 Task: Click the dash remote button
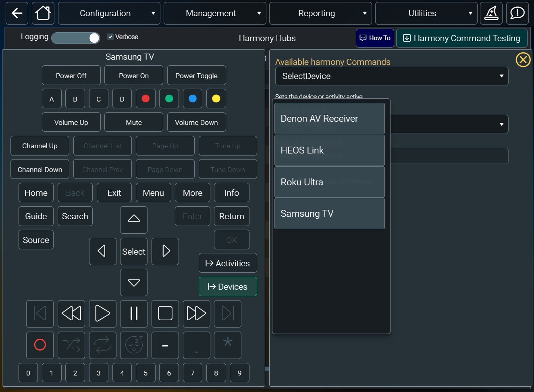pyautogui.click(x=165, y=345)
